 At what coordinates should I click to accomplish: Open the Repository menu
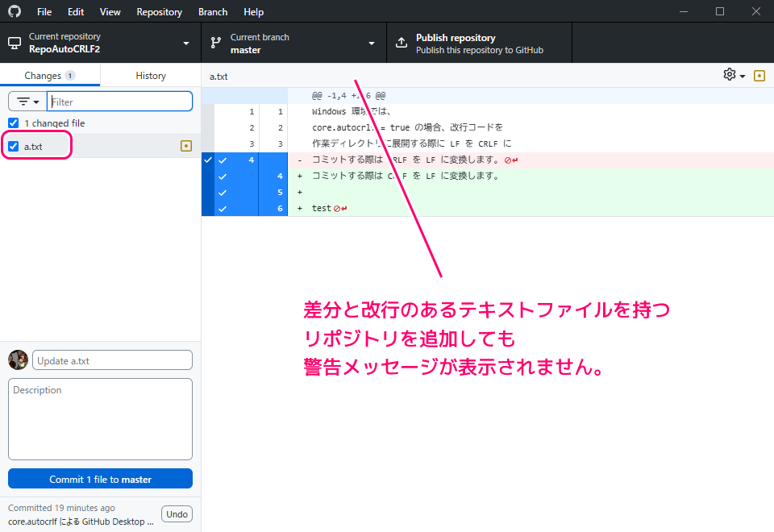159,12
